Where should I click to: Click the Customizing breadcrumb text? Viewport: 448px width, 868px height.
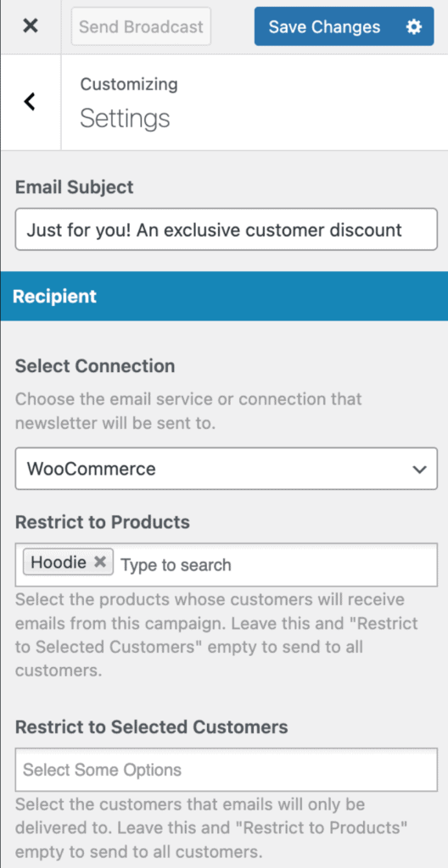129,84
